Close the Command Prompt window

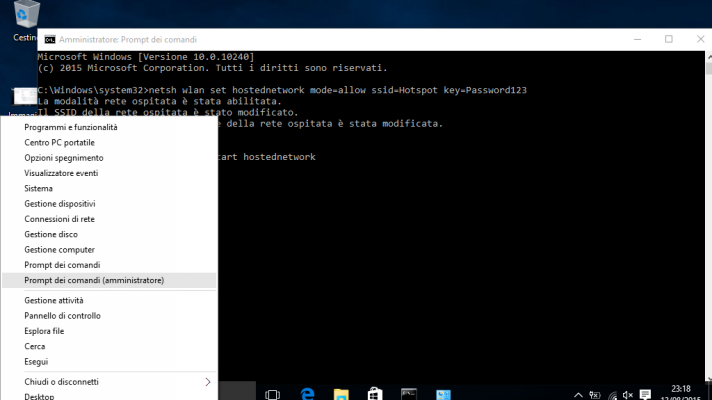pyautogui.click(x=701, y=40)
